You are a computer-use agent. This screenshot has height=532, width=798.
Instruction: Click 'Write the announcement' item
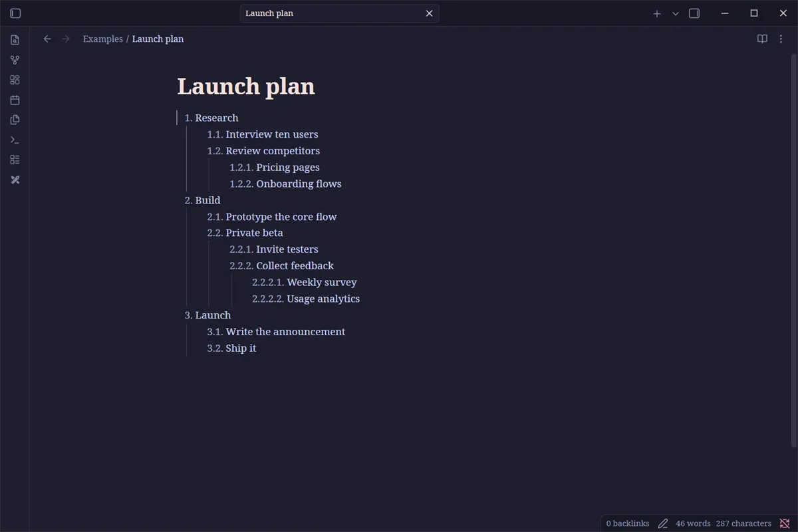pyautogui.click(x=285, y=332)
